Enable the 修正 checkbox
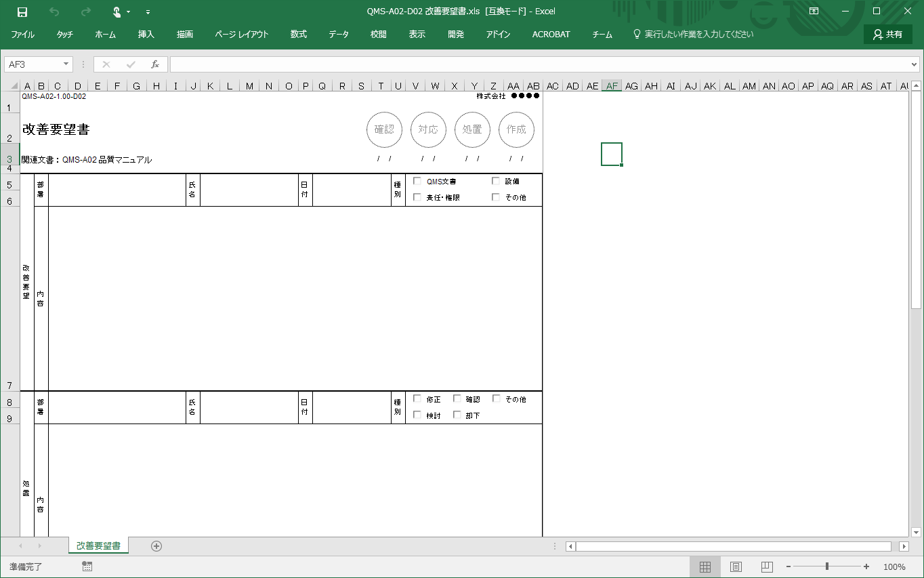 pyautogui.click(x=417, y=399)
